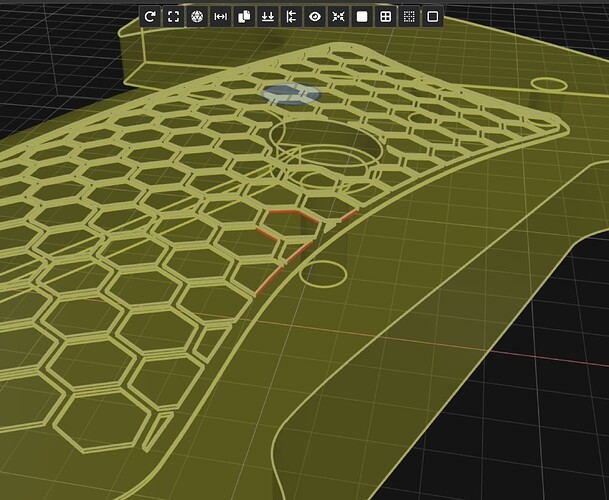Click the fit-to-screen corner brackets icon
The image size is (609, 500).
point(174,17)
